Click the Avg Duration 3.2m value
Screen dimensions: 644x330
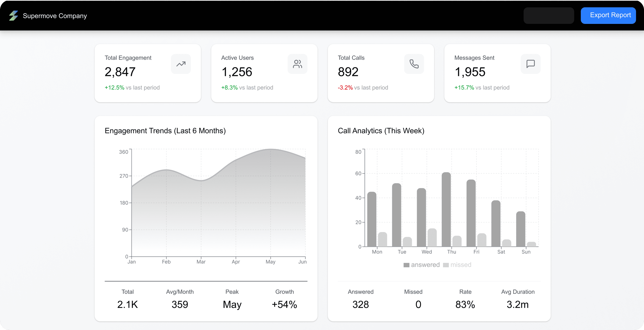pos(518,304)
